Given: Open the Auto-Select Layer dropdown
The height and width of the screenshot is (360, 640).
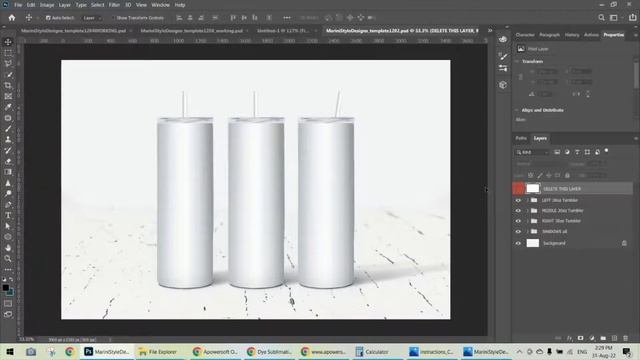Looking at the screenshot, I should coord(92,18).
